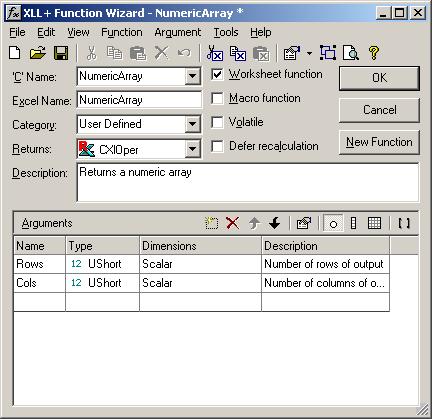Open the 'C' Name dropdown arrow
432x419 pixels.
tap(192, 76)
